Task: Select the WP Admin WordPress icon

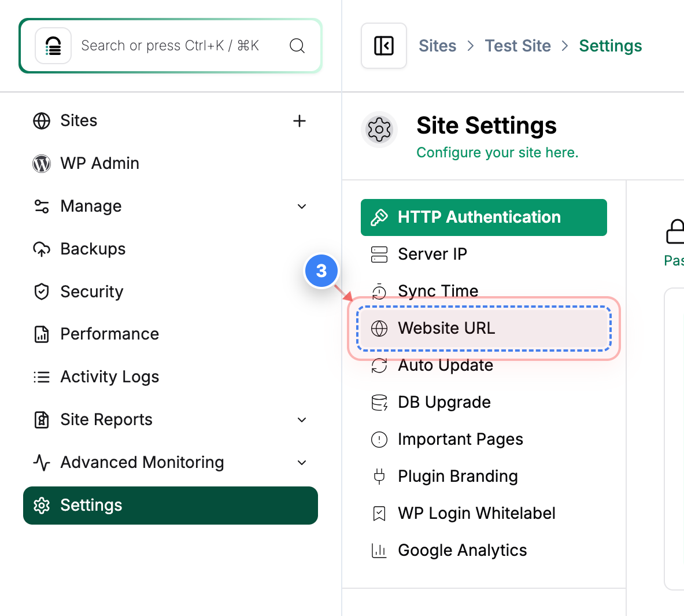Action: tap(41, 164)
